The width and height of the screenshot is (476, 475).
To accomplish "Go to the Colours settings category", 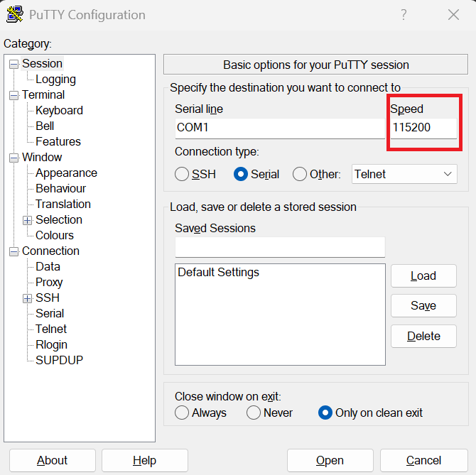I will [x=55, y=235].
